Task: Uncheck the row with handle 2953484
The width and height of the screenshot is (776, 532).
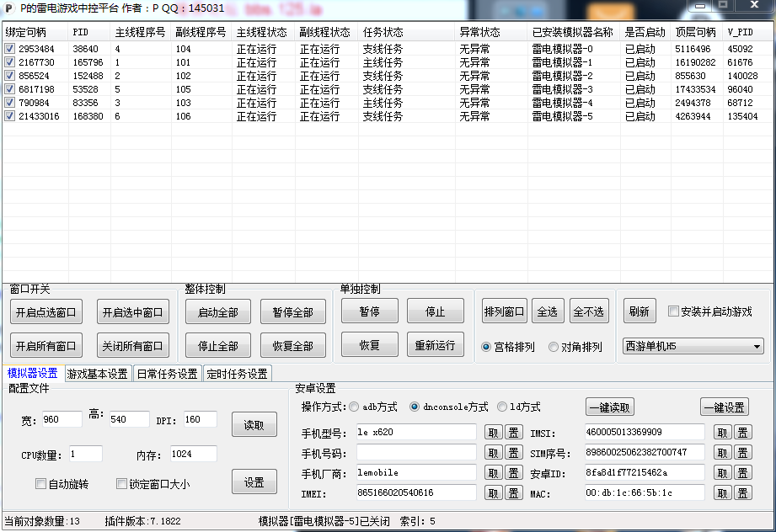Action: pyautogui.click(x=9, y=49)
